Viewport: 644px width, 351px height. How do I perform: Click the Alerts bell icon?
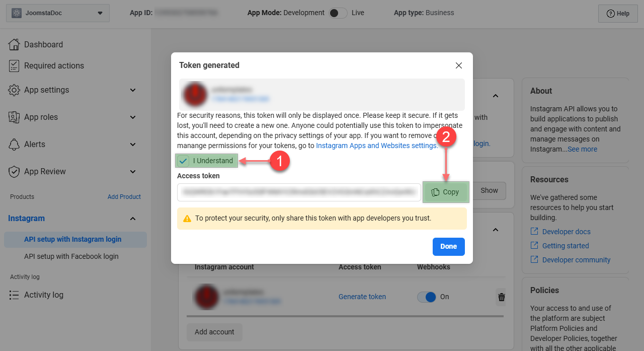tap(14, 144)
